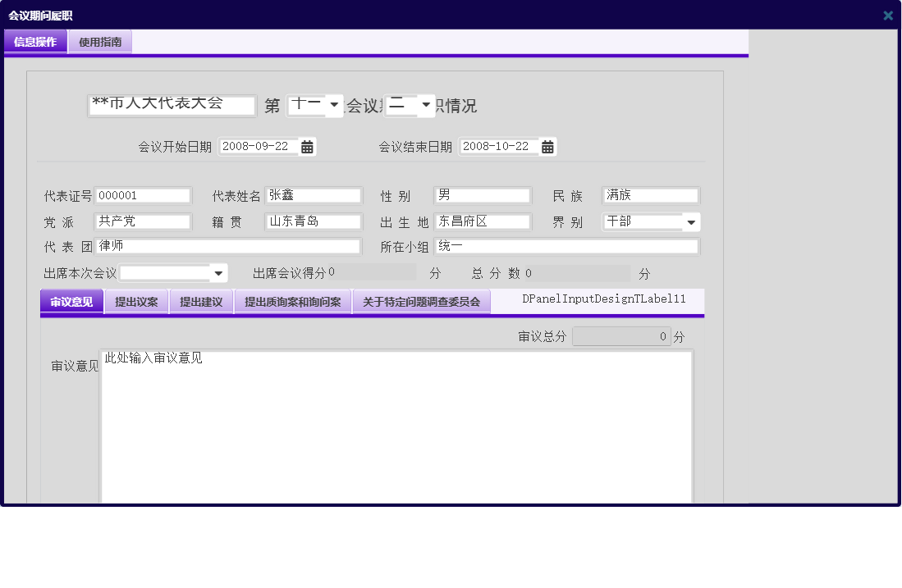Viewport: 902px width, 588px height.
Task: Switch to the 使用指南 tab
Action: [99, 42]
